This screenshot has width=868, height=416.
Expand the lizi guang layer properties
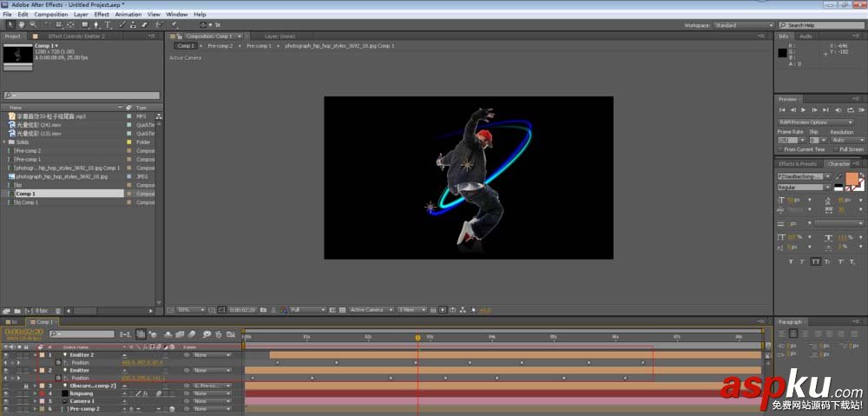click(36, 393)
